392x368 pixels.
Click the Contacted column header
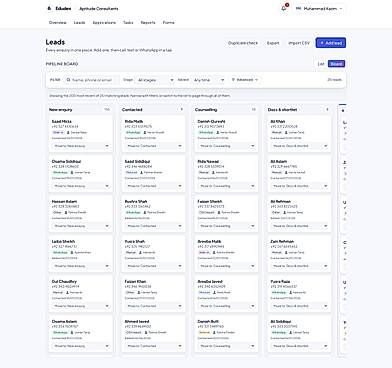point(132,110)
